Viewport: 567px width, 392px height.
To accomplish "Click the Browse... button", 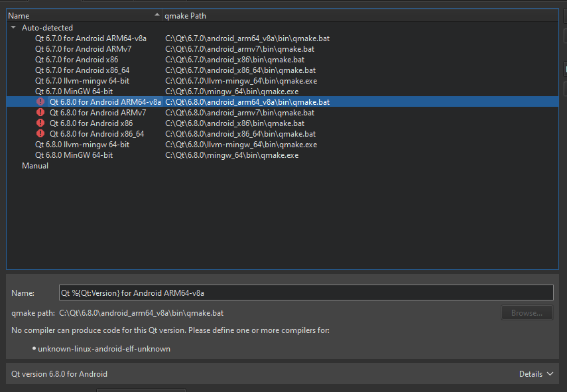I will tap(527, 313).
